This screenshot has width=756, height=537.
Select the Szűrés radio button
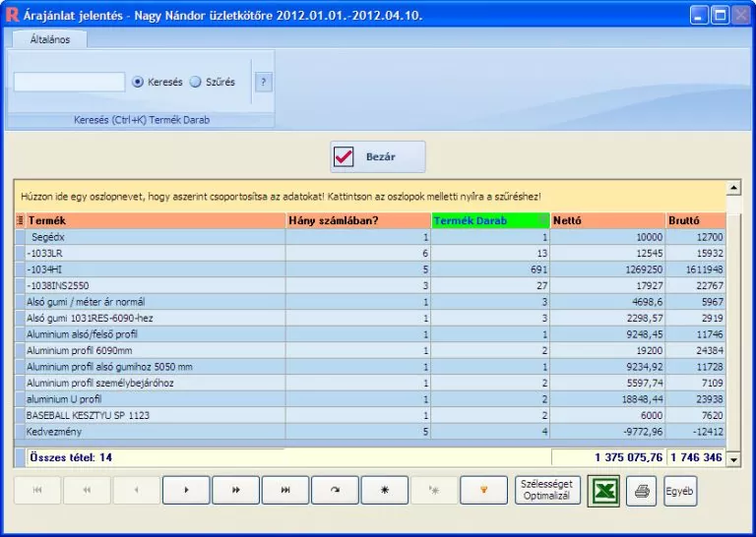[x=195, y=83]
